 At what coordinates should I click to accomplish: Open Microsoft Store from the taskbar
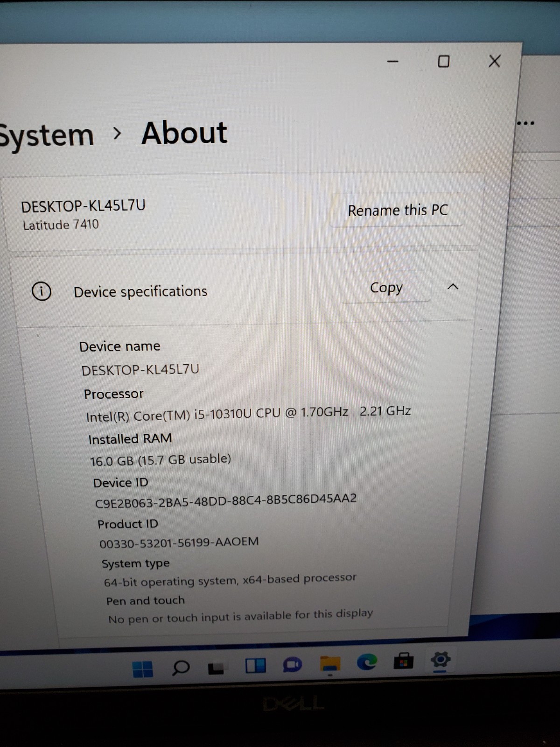404,661
